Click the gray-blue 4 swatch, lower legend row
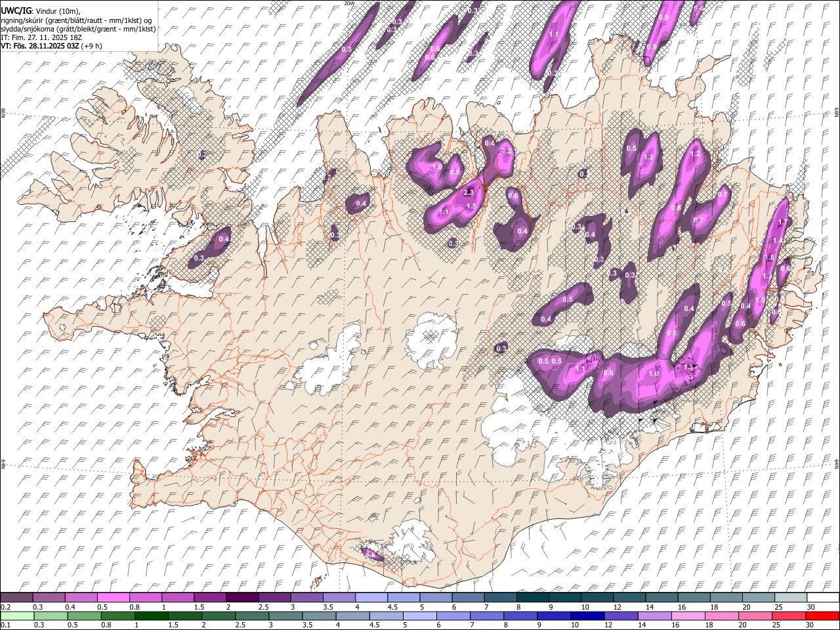 point(352,616)
